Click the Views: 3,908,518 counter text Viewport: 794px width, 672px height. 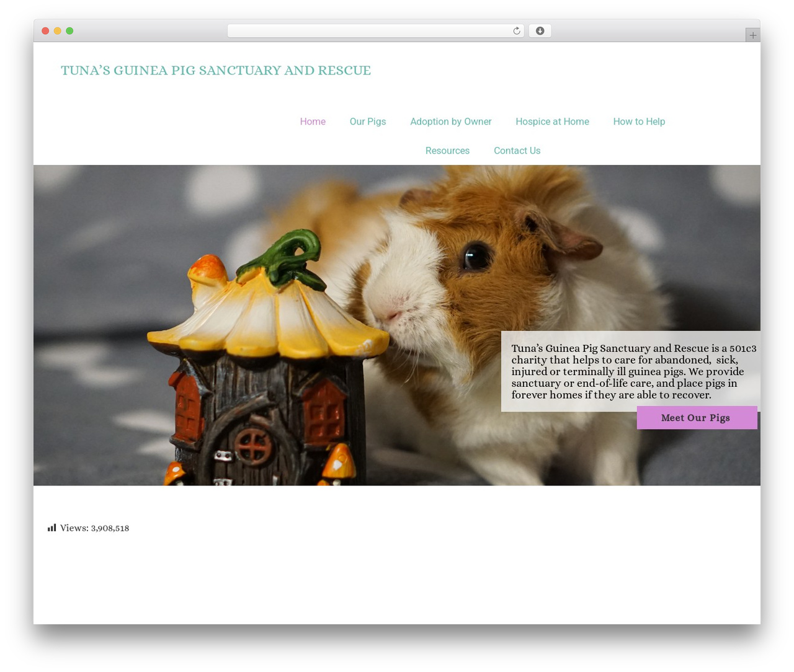[94, 528]
